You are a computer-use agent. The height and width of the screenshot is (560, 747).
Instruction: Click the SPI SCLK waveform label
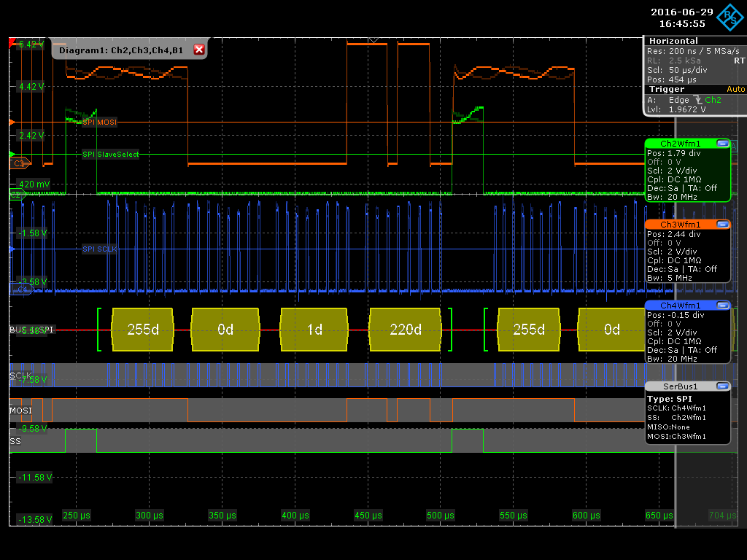(x=99, y=249)
